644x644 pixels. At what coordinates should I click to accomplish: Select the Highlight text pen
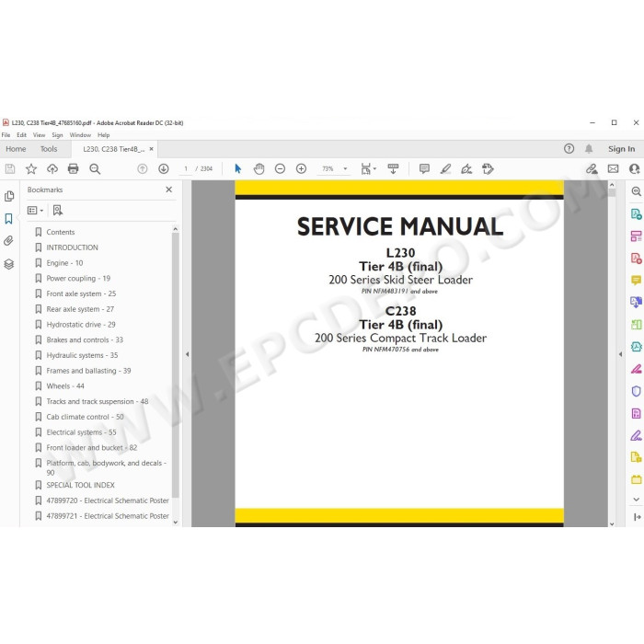coord(445,168)
